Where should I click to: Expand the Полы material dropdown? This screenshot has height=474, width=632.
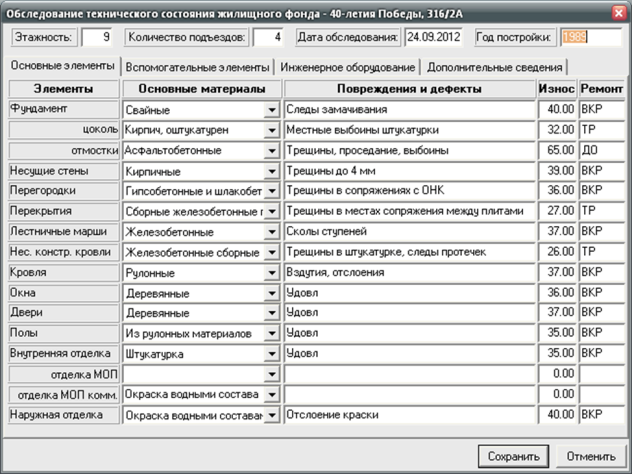coord(272,333)
